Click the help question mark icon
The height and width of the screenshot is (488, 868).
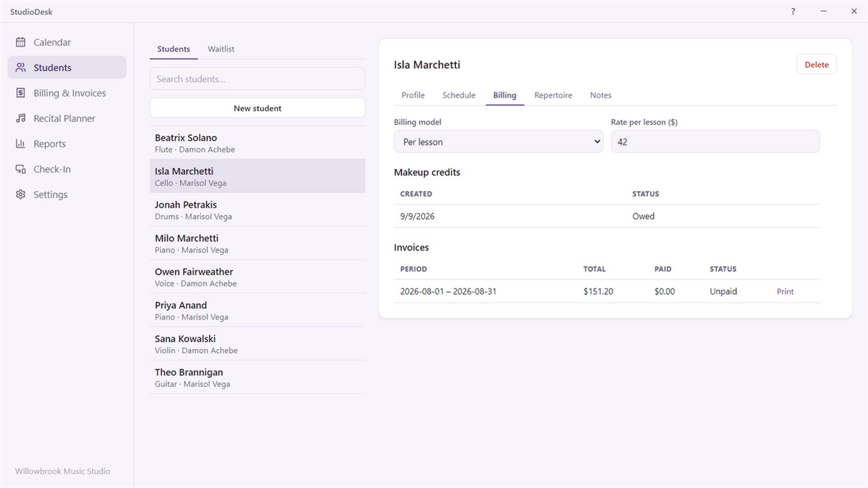(793, 12)
